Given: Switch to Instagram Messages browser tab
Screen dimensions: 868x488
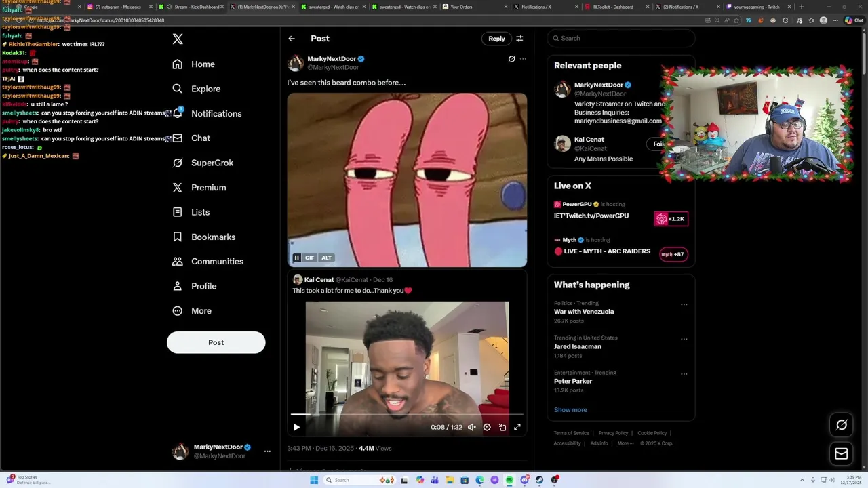Looking at the screenshot, I should 118,7.
